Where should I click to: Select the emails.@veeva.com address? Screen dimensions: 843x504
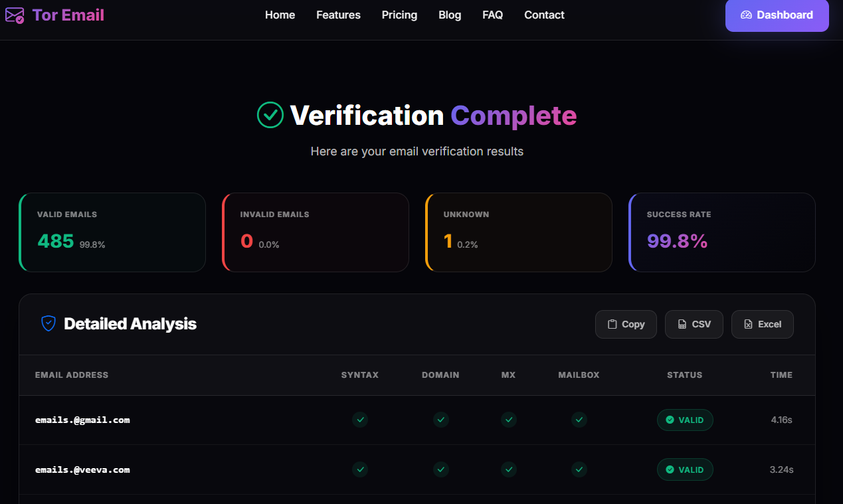pos(82,469)
